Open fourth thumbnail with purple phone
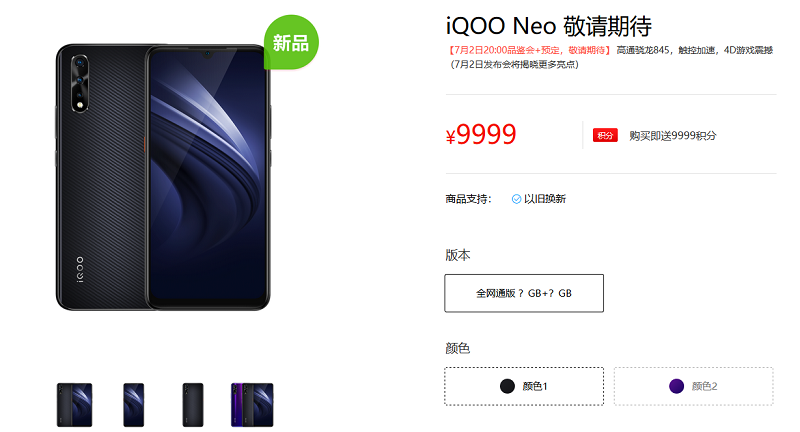 point(252,405)
